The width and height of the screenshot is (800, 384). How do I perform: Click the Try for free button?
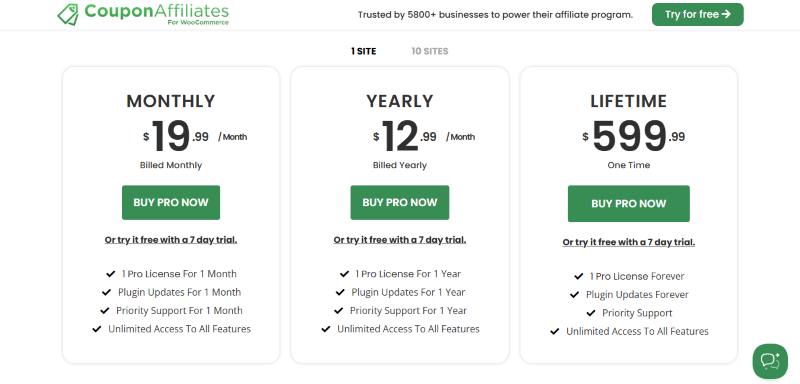pyautogui.click(x=697, y=14)
